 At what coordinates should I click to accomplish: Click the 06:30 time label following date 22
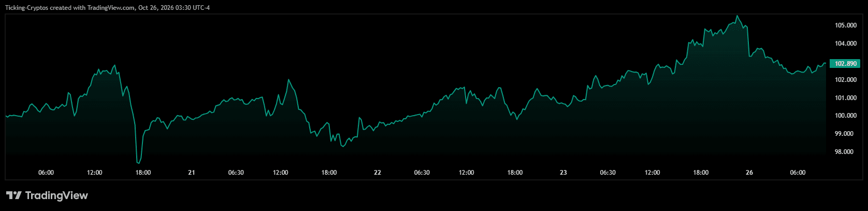click(422, 173)
